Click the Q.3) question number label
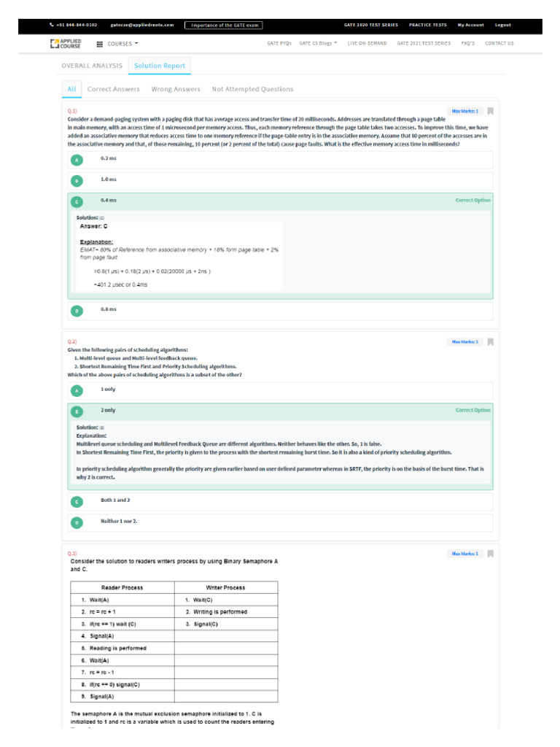 (72, 554)
